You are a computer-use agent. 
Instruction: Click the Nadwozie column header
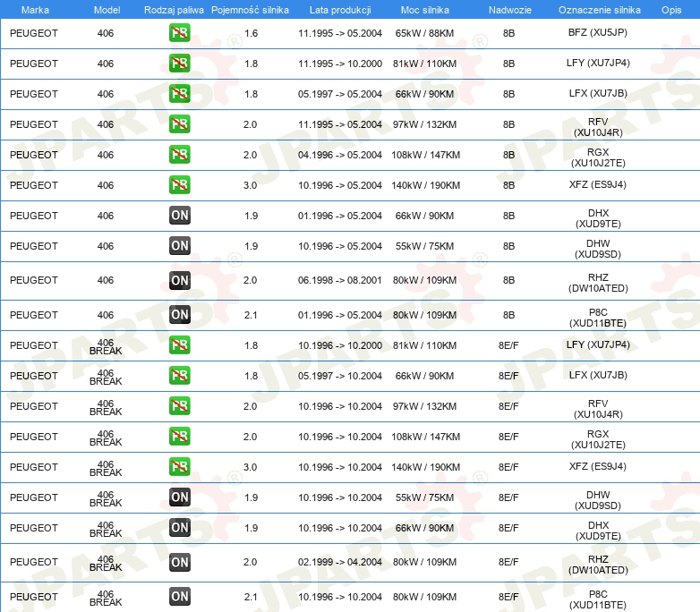(x=510, y=10)
